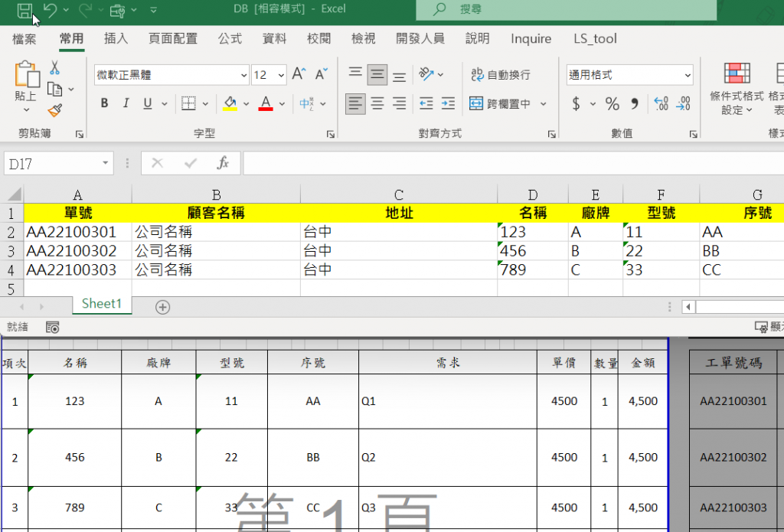Add a new sheet with plus button
Screen dimensions: 784x532
162,307
